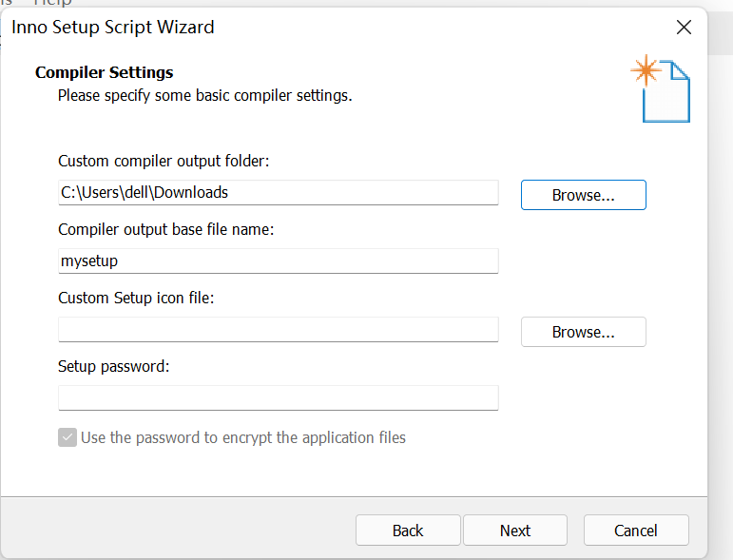Click the 'Custom Setup icon file:' label
The width and height of the screenshot is (733, 560).
coord(136,298)
